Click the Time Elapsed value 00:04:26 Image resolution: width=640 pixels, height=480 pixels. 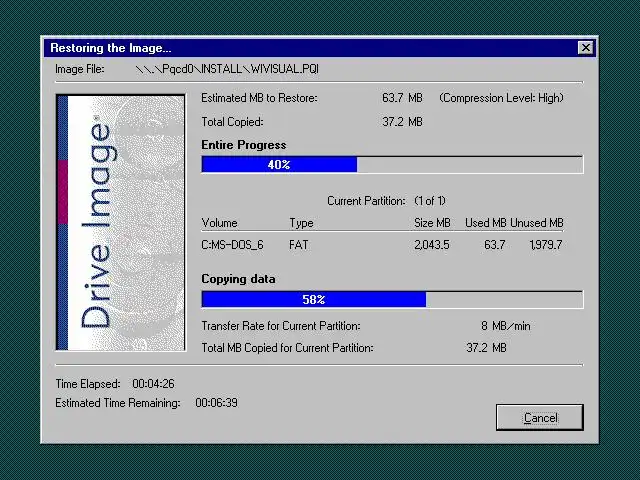tap(153, 384)
